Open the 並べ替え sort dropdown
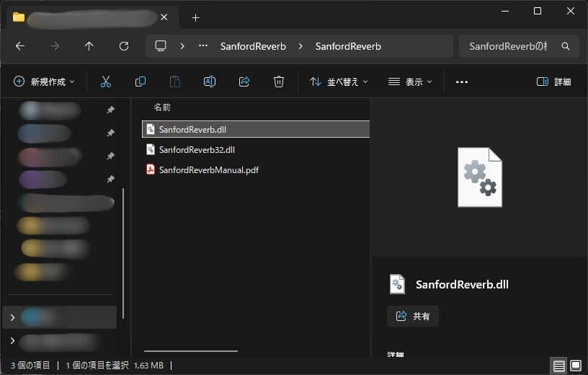This screenshot has width=588, height=375. [339, 82]
